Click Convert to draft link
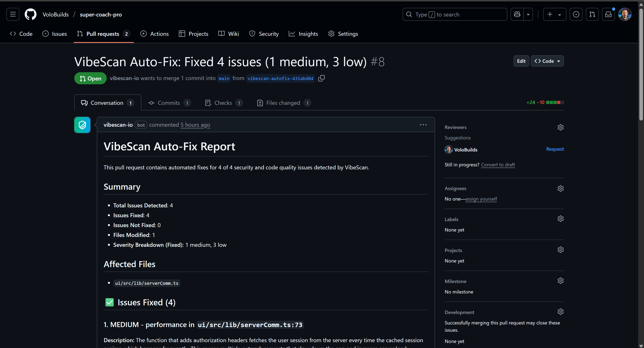This screenshot has width=644, height=348. point(498,165)
